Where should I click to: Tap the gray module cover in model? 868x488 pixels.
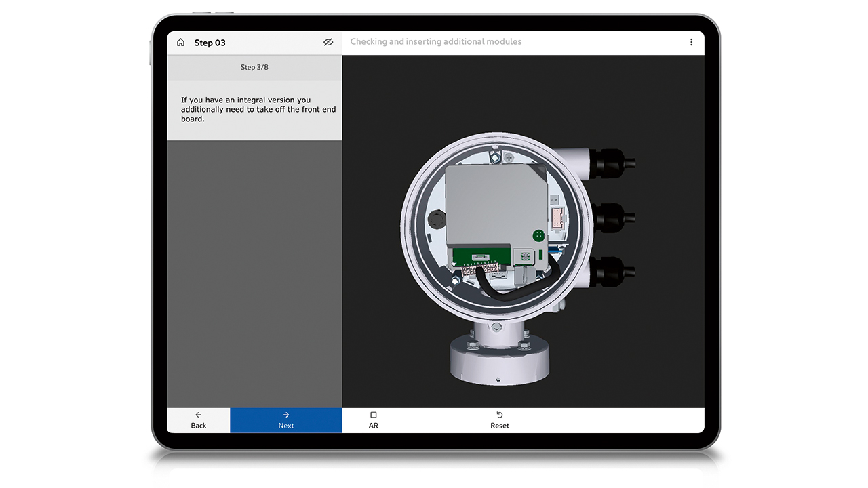point(495,203)
